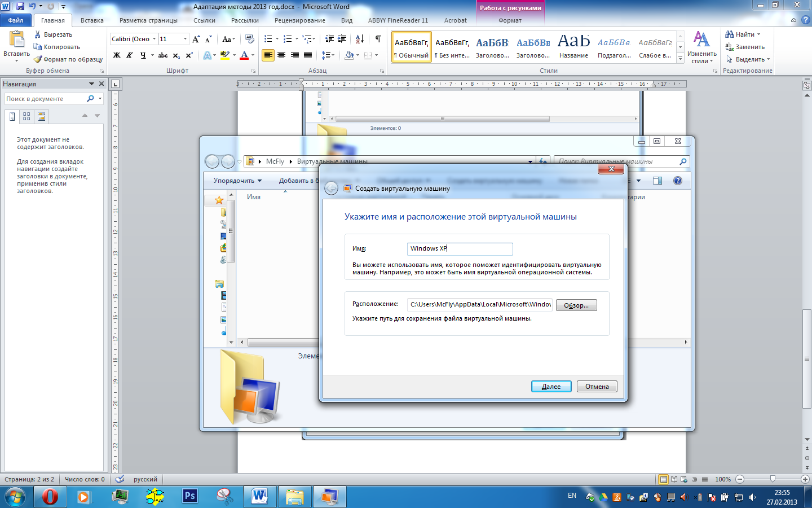The height and width of the screenshot is (508, 812).
Task: Shrink font size with the shrink font icon
Action: point(208,39)
